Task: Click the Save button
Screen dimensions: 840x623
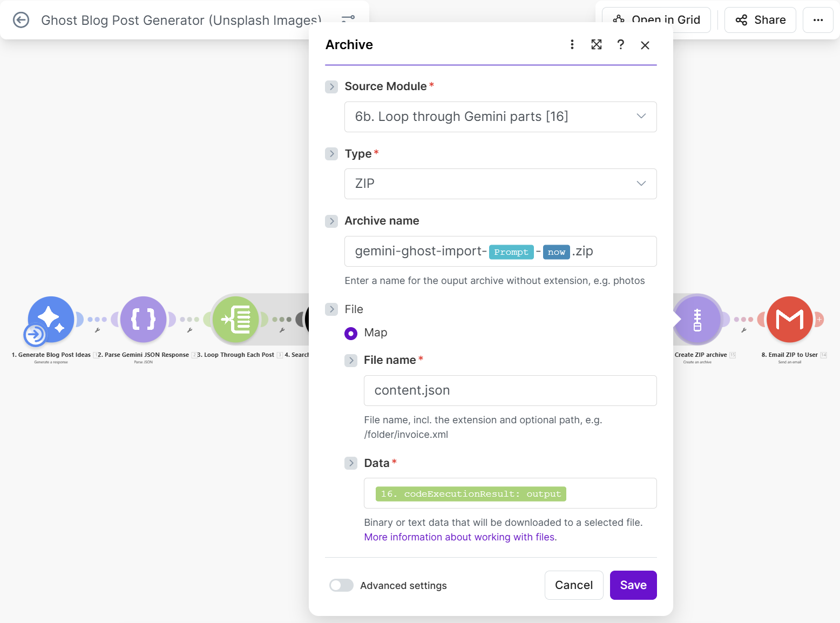Action: (633, 585)
